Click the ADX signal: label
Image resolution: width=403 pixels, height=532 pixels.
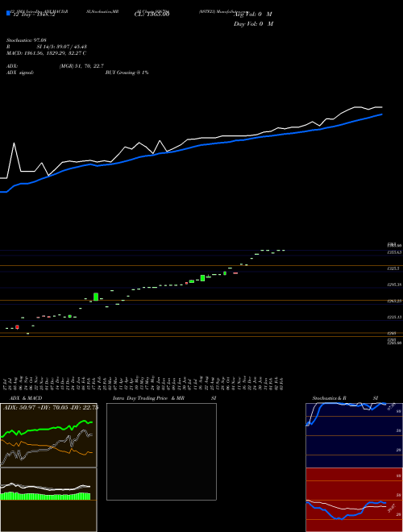coord(20,73)
